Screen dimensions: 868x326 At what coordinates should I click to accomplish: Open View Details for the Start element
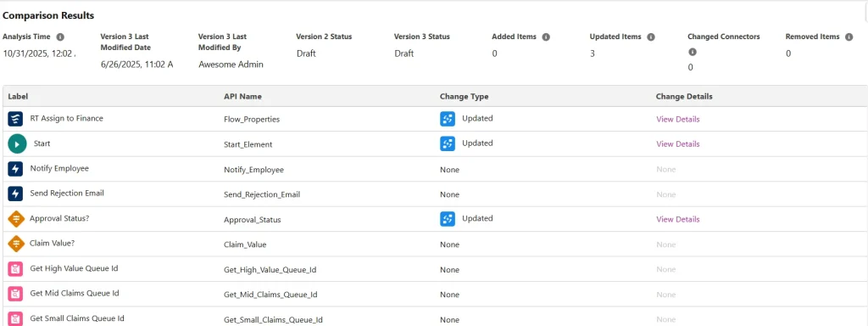pos(677,143)
